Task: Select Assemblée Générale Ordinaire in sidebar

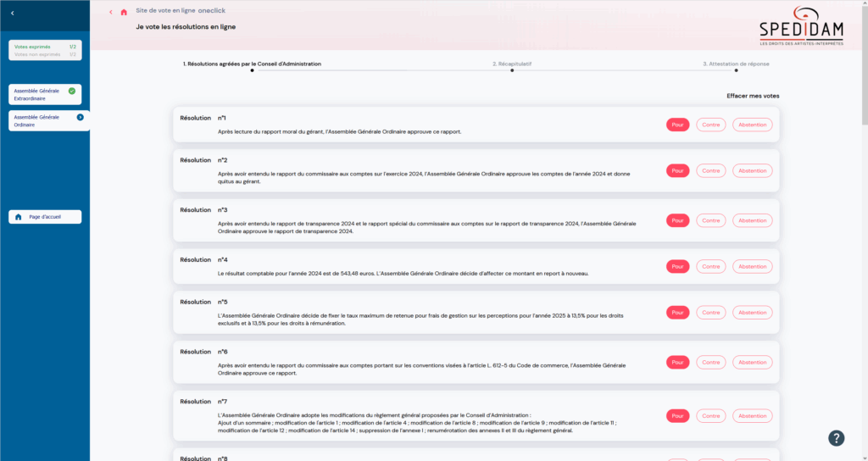Action: 48,120
